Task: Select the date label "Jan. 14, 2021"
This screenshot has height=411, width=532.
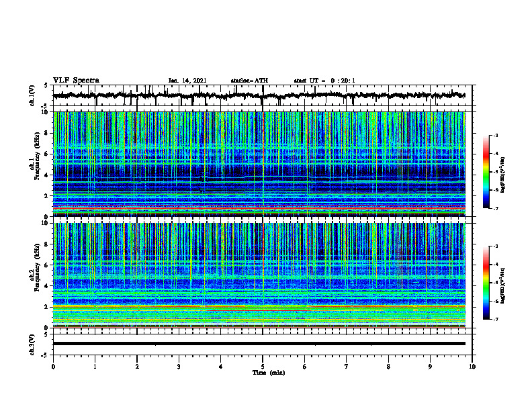Action: [x=187, y=81]
